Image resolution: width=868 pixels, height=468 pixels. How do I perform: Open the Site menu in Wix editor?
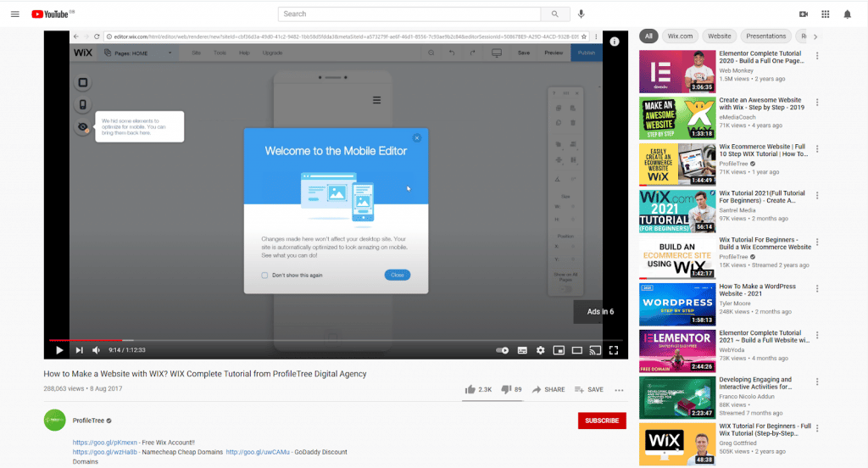pos(196,53)
